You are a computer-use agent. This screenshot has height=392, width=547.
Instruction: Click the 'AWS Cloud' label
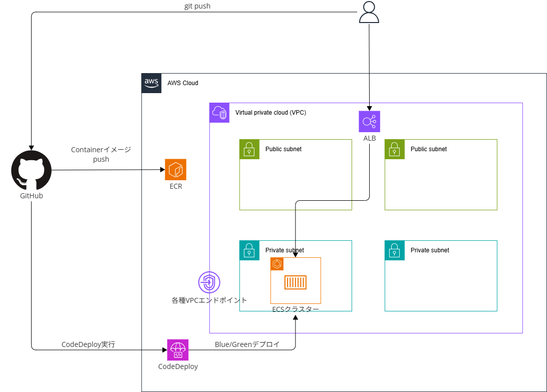pyautogui.click(x=183, y=83)
